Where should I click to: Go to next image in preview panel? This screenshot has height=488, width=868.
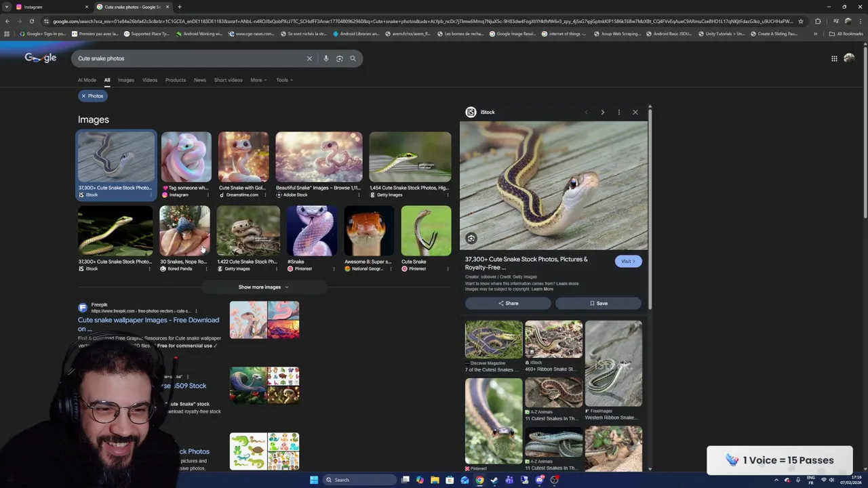(602, 112)
